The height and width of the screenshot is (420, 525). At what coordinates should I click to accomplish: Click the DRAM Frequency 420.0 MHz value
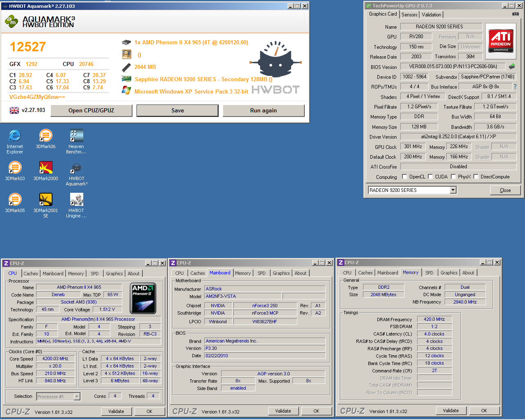pos(434,319)
